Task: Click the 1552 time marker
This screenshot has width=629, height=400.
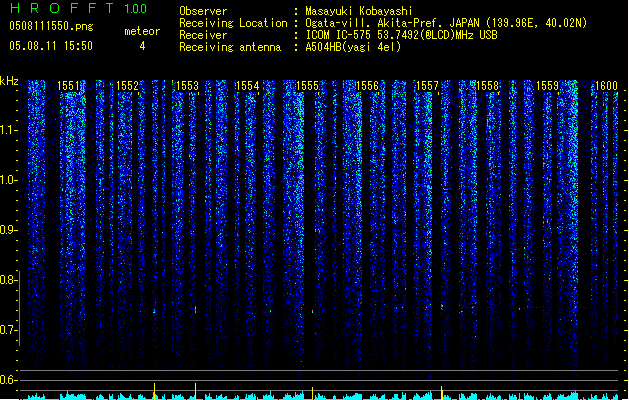Action: [128, 86]
